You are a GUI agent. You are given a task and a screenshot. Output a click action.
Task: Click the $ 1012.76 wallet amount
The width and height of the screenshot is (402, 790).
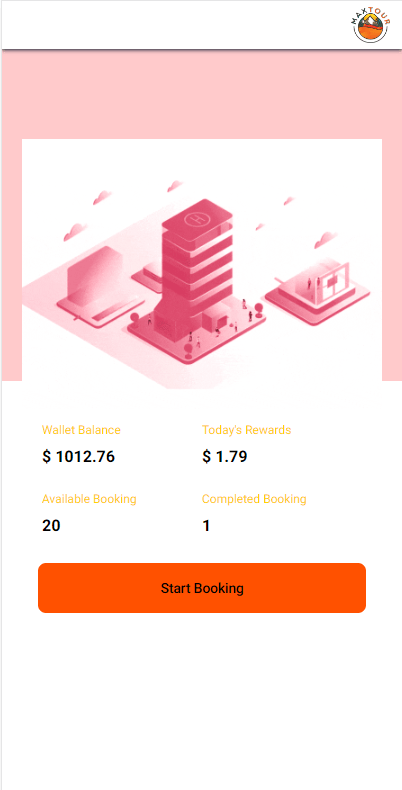coord(79,456)
